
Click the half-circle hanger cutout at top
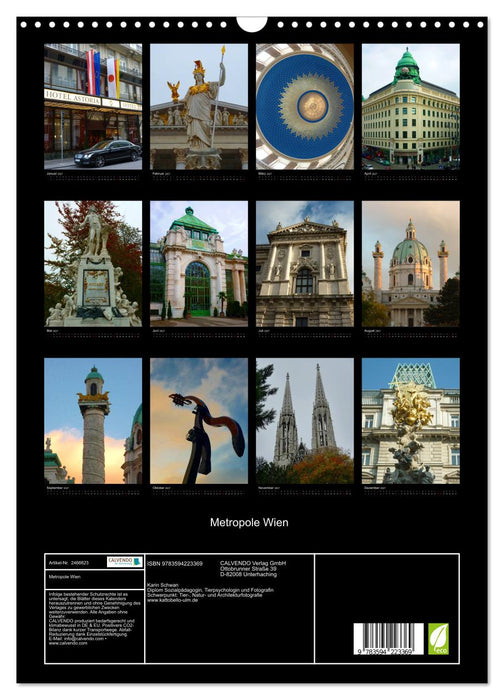point(252,24)
